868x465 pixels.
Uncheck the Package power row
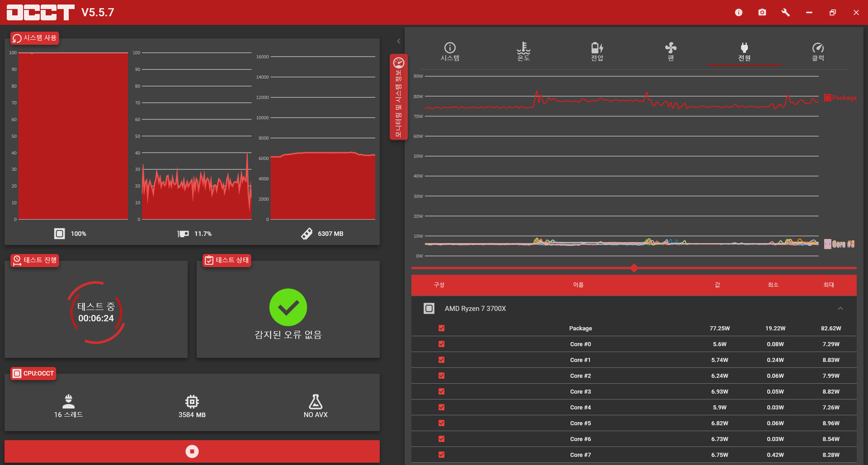coord(442,328)
